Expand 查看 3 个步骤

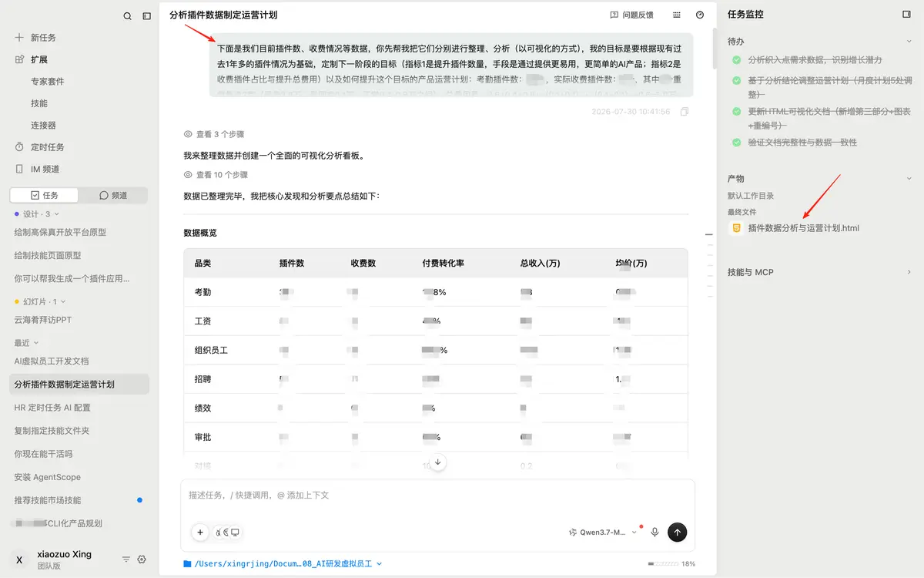[214, 134]
